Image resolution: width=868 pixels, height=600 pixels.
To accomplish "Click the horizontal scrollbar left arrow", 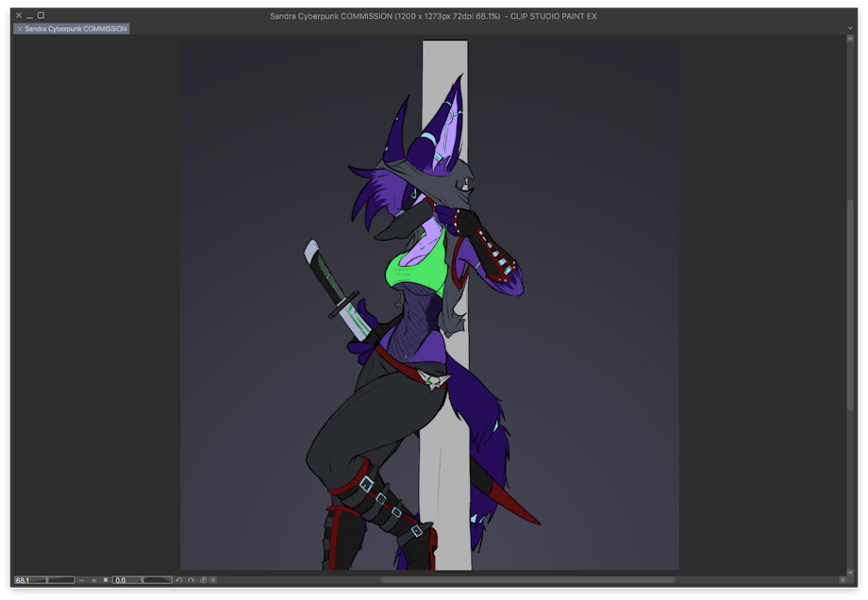I will click(x=213, y=580).
